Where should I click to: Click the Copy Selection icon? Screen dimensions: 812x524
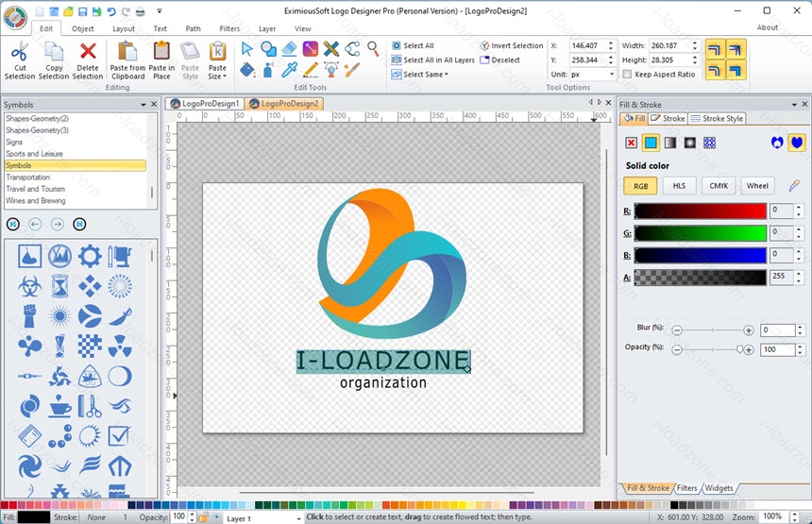54,51
